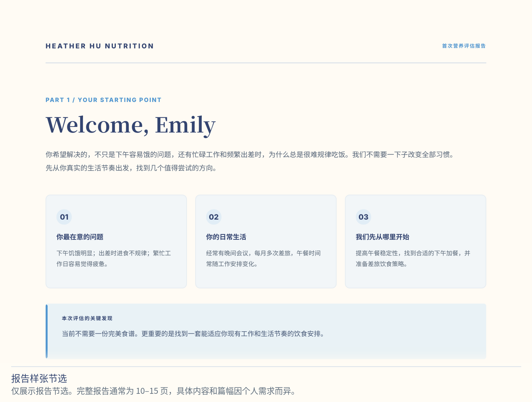Screen dimensions: 532x402
Task: Select the PART 1 / YOUR STARTING POINT label
Action: [x=103, y=100]
